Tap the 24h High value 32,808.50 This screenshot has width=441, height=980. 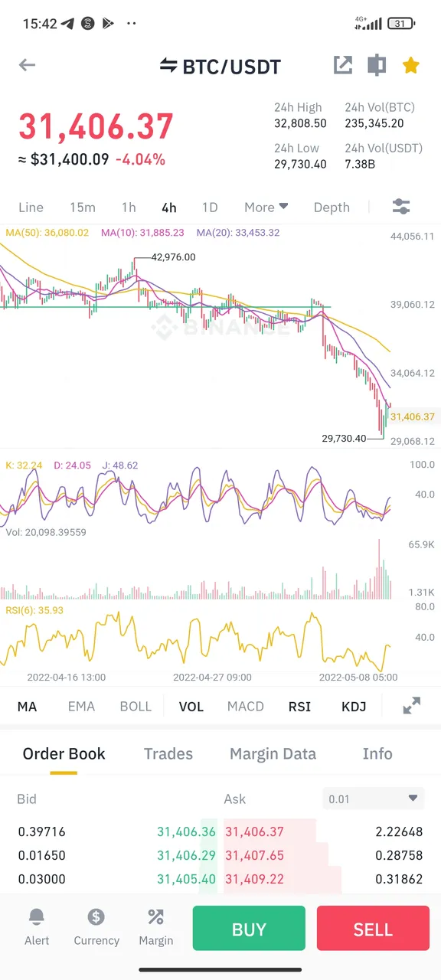tap(300, 123)
